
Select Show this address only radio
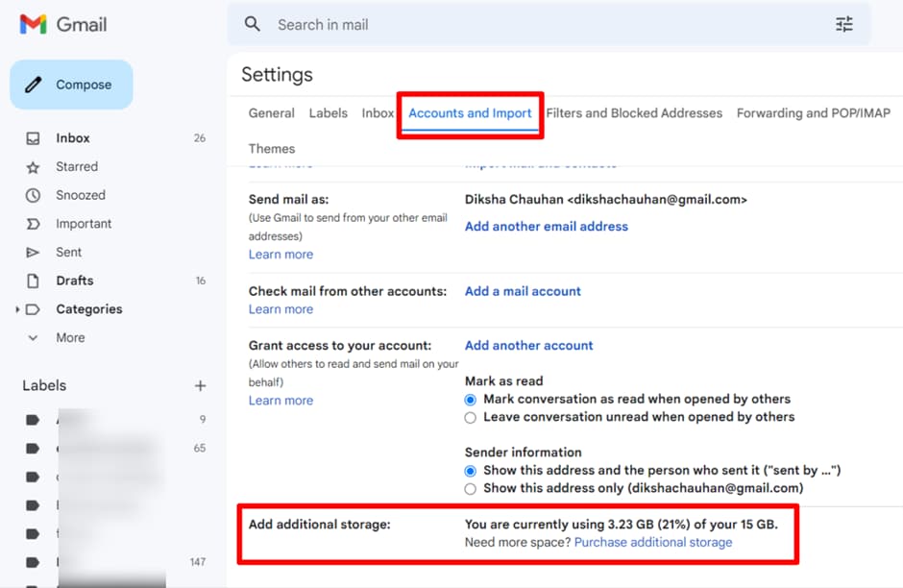pyautogui.click(x=471, y=489)
